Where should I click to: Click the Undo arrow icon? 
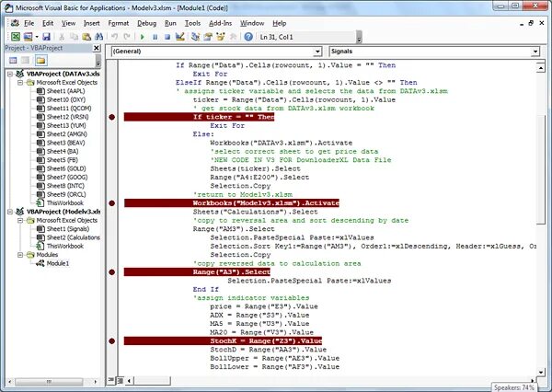tap(114, 37)
